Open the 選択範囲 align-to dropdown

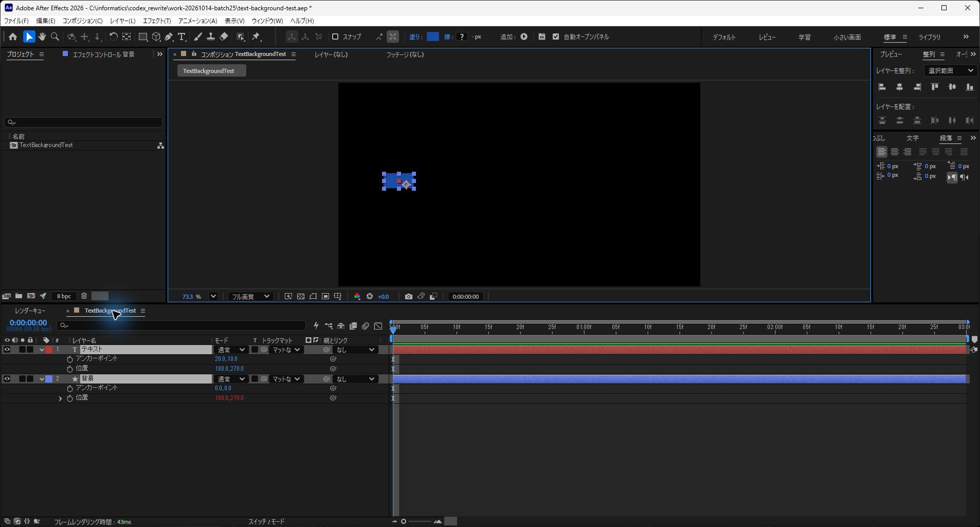point(950,70)
